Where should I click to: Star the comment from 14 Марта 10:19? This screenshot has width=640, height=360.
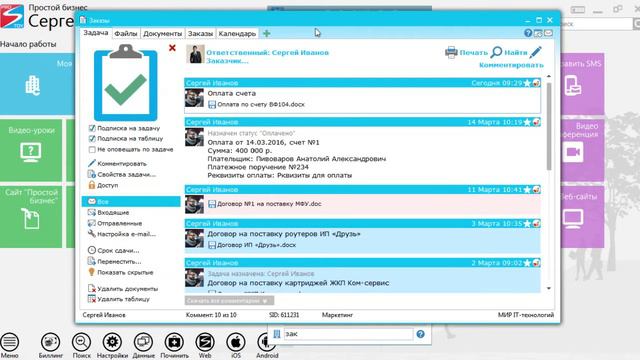tap(527, 122)
